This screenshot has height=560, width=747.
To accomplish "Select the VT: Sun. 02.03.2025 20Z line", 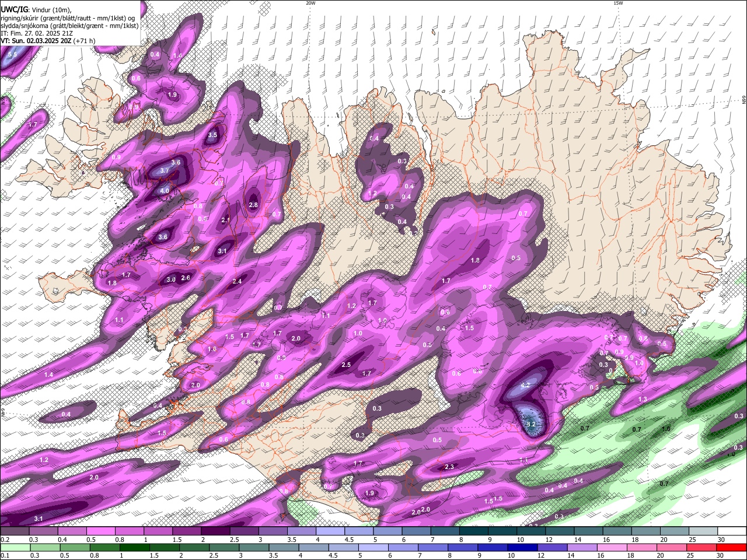I will pos(48,41).
